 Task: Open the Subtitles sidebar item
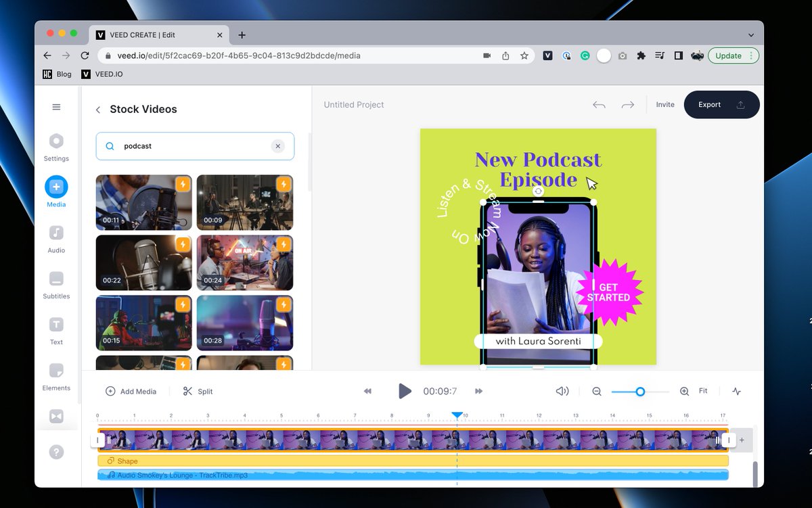point(56,284)
